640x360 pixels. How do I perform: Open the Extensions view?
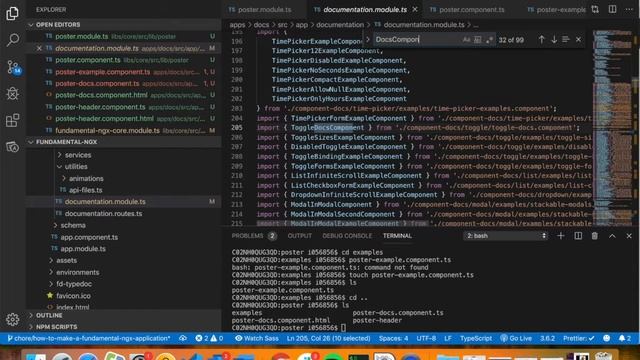(12, 120)
